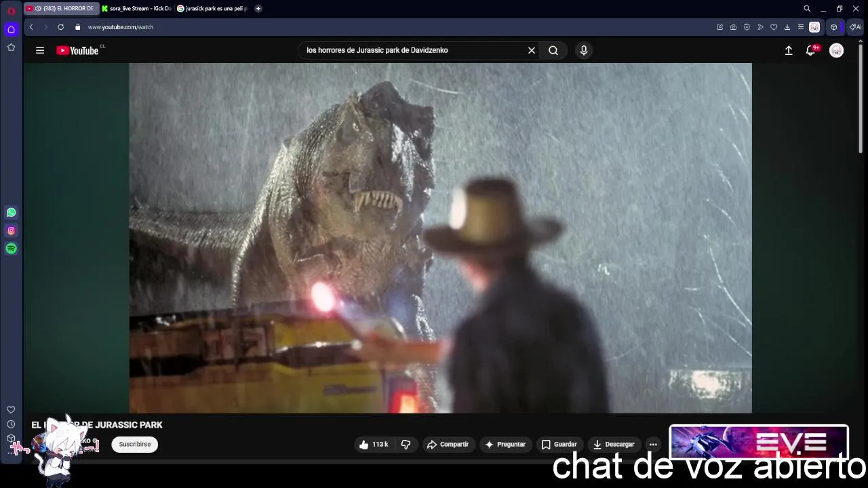Add page to bookmarks heart icon
Screen dimensions: 868x488
click(774, 27)
